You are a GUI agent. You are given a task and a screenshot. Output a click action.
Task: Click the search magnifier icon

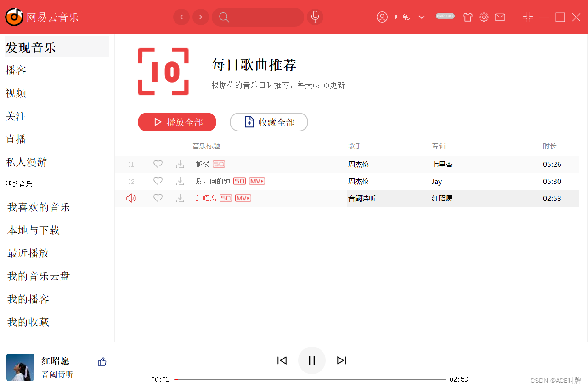point(224,17)
